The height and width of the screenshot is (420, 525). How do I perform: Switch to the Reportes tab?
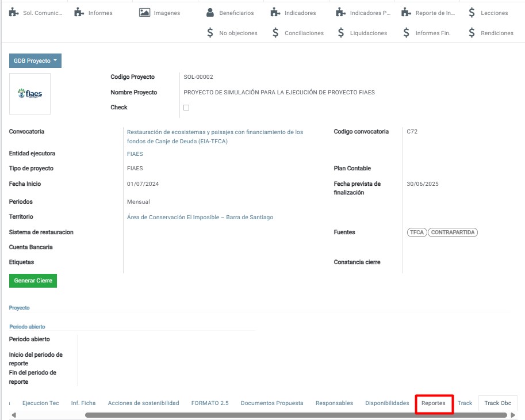(433, 403)
